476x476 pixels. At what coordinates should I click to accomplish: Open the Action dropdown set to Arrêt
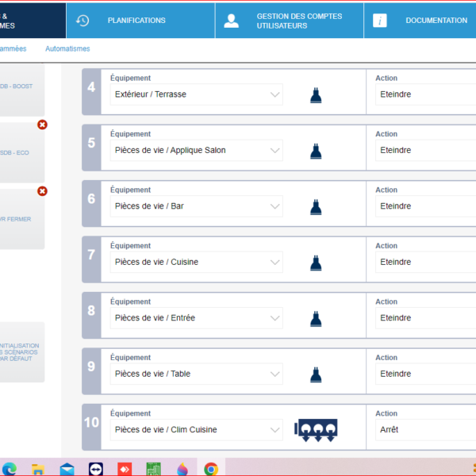coord(425,429)
